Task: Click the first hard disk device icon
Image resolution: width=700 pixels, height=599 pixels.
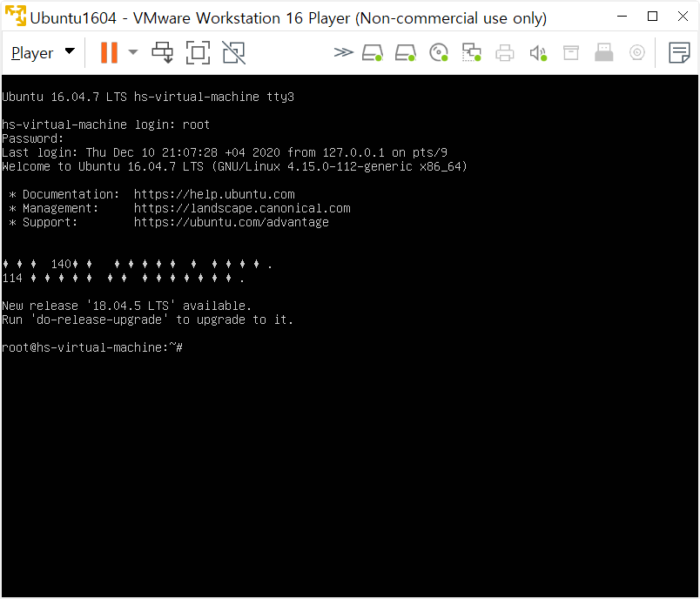Action: 373,52
